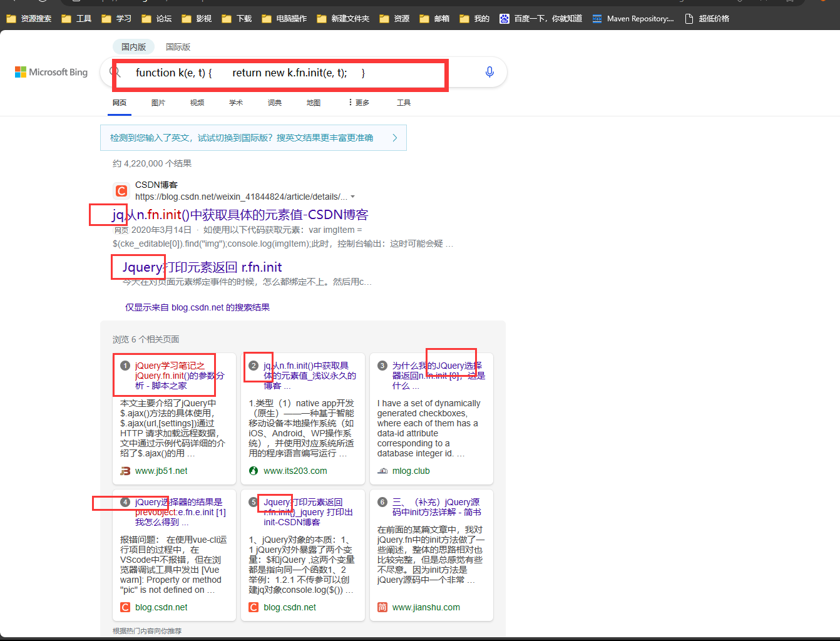The height and width of the screenshot is (641, 840).
Task: Select the 视频 results tab
Action: 197,103
